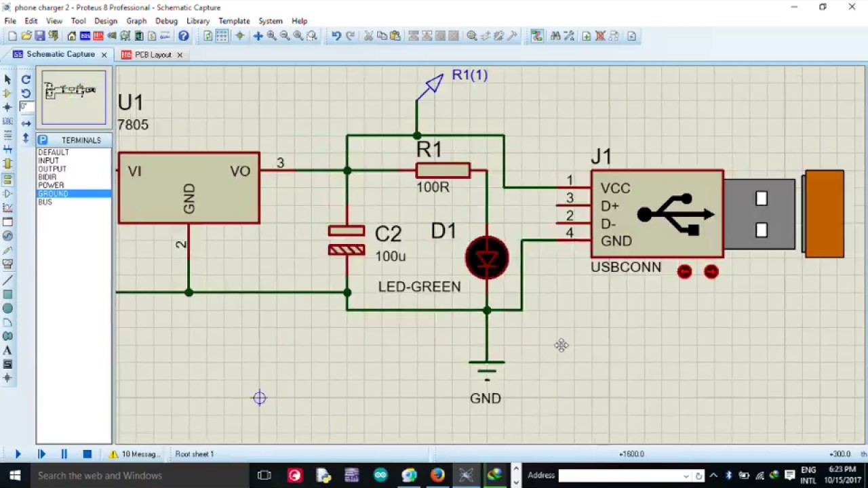Image resolution: width=868 pixels, height=488 pixels.
Task: Click the Pan (center at cursor) icon
Action: pos(258,36)
